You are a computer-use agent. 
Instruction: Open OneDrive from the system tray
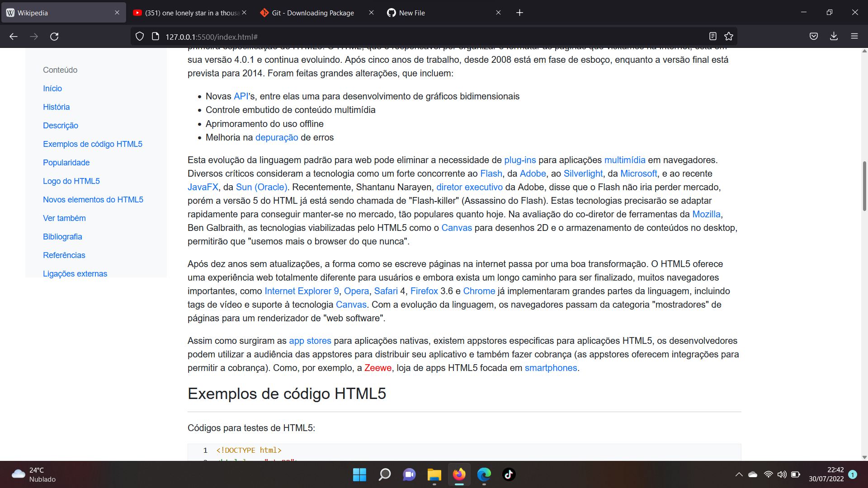pyautogui.click(x=752, y=474)
